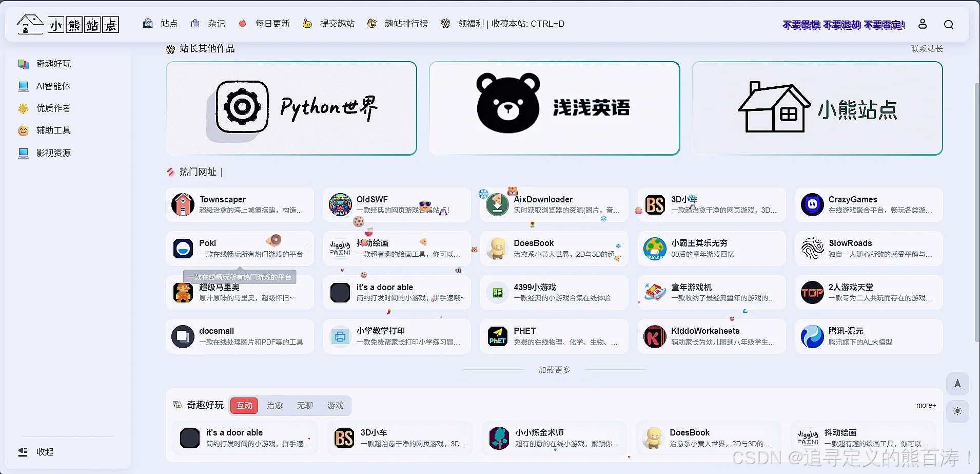
Task: Open the 每日更新 menu item
Action: (264, 24)
